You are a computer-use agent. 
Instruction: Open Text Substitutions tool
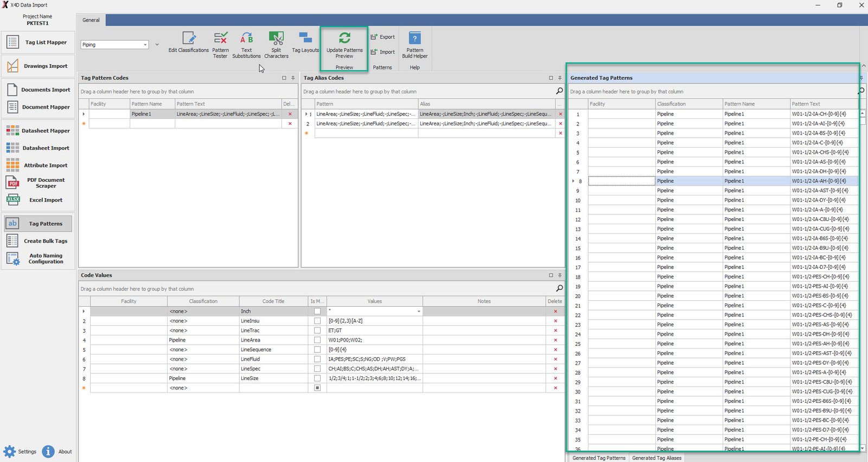pos(246,39)
